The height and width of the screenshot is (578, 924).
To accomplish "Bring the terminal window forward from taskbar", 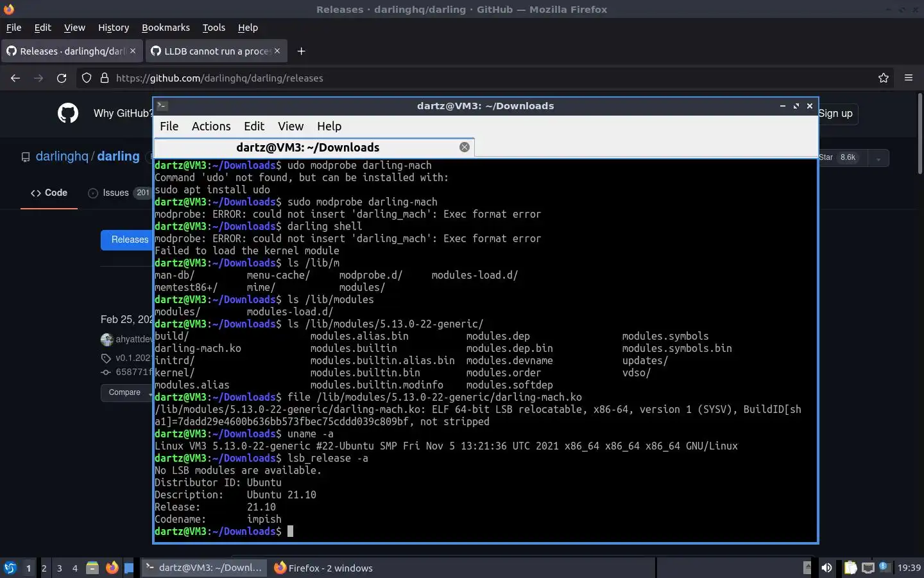I will tap(204, 568).
